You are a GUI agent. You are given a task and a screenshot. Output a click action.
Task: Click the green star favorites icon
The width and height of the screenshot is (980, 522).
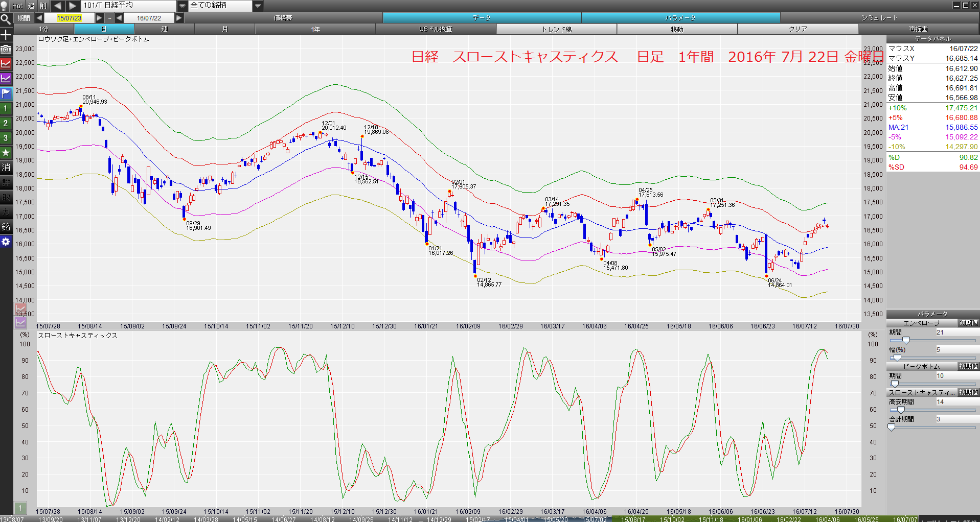6,153
